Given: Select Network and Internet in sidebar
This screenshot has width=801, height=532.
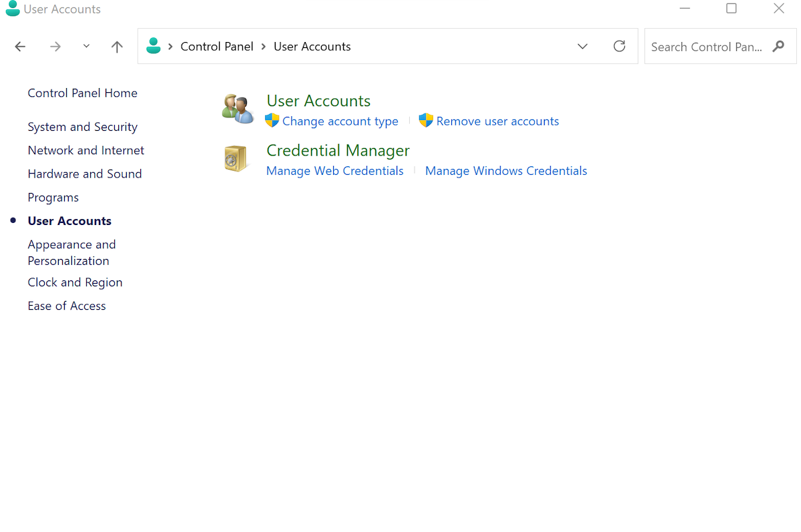Looking at the screenshot, I should (x=85, y=150).
